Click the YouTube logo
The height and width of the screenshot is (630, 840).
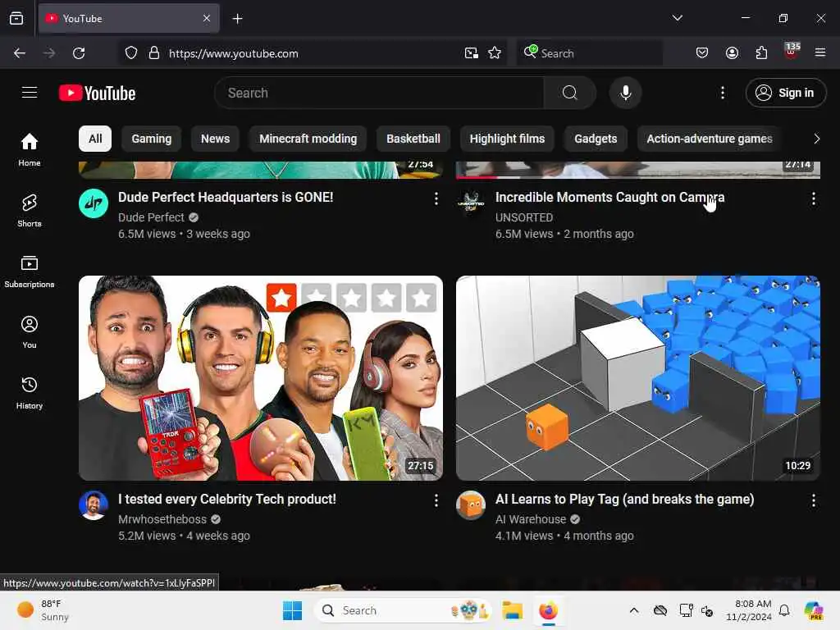tap(97, 93)
